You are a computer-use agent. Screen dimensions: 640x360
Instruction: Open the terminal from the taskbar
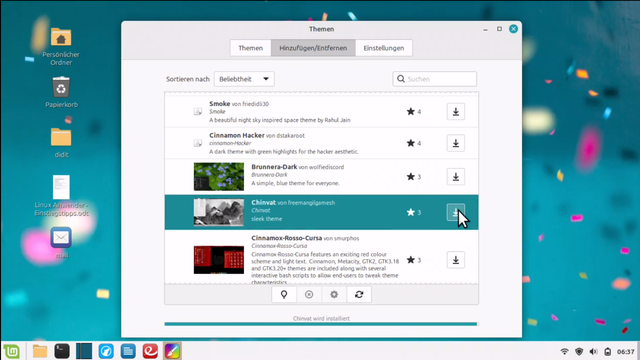tap(62, 351)
